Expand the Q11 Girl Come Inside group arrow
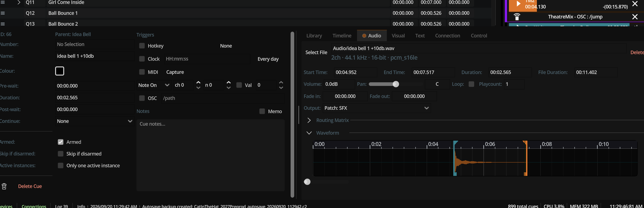Image resolution: width=644 pixels, height=208 pixels. 19,2
